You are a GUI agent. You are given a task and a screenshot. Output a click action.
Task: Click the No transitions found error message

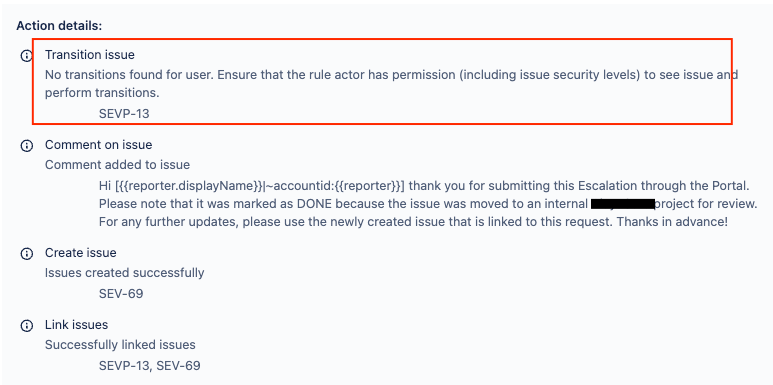pos(391,84)
